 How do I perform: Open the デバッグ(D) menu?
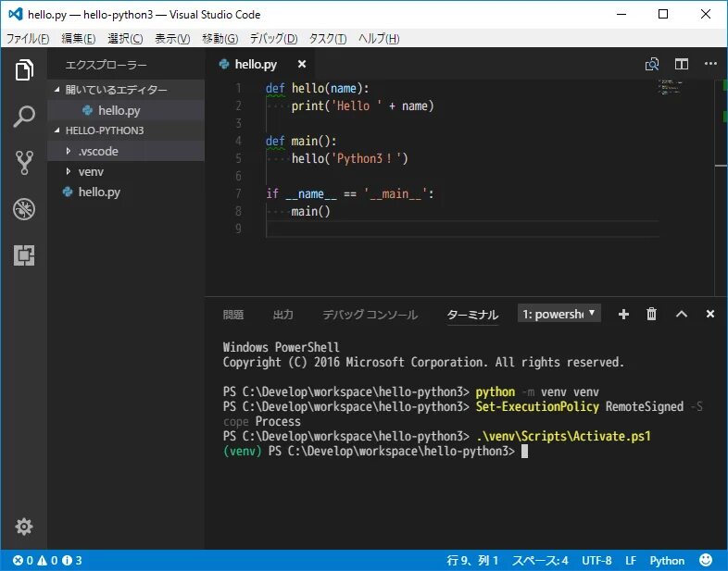pos(273,39)
